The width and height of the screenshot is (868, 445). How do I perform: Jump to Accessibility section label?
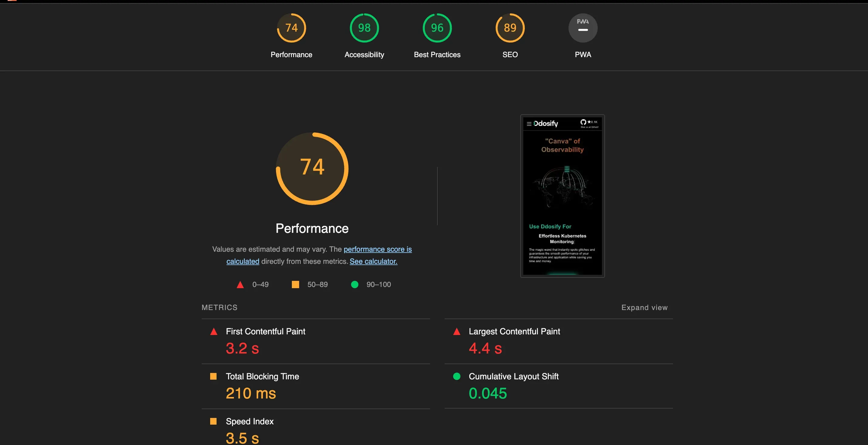coord(364,55)
